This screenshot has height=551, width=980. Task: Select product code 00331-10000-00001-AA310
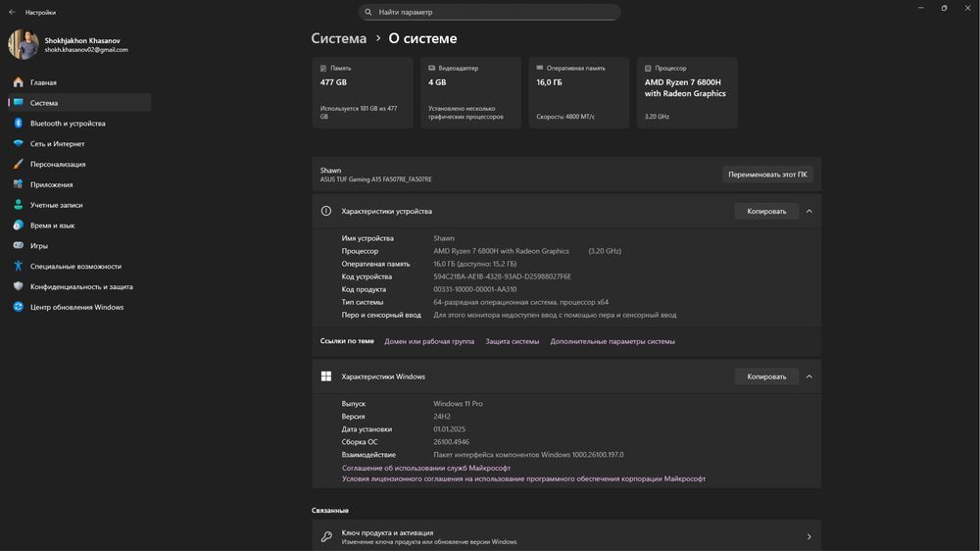click(x=475, y=289)
